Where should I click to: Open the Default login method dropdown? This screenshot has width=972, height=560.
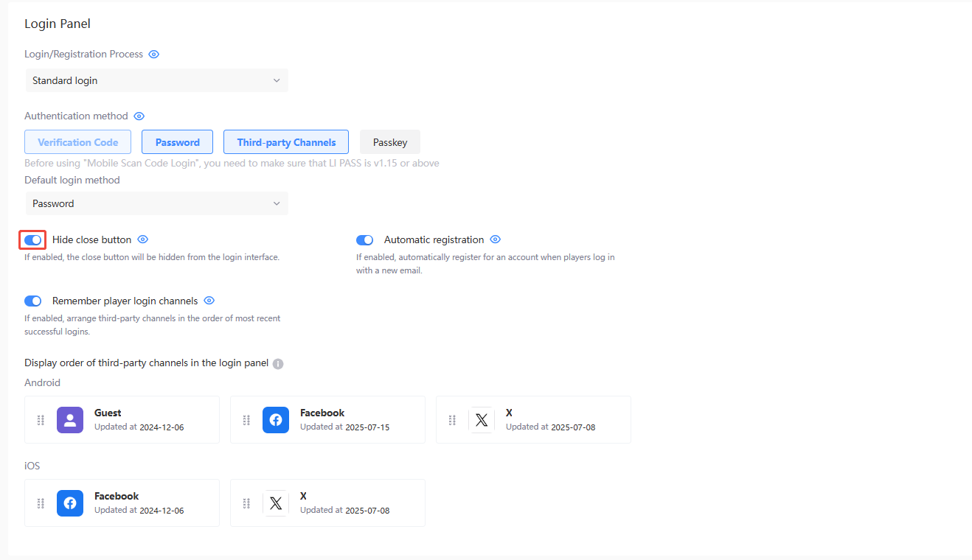156,203
